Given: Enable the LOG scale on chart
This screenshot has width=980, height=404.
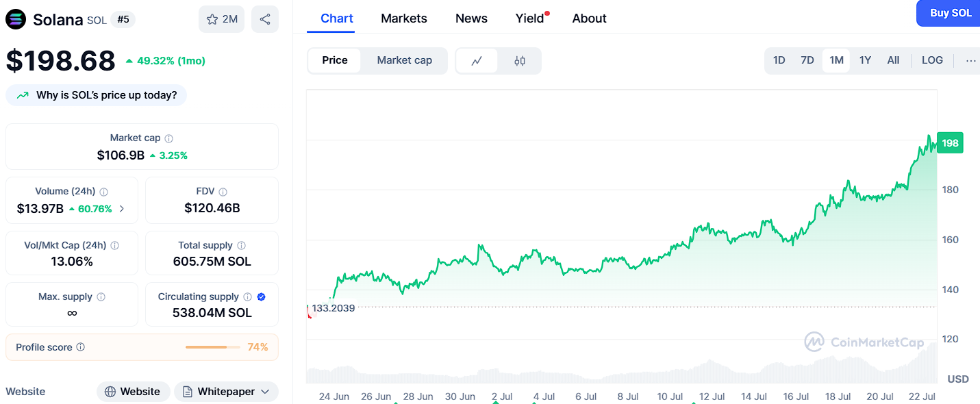Looking at the screenshot, I should coord(932,60).
